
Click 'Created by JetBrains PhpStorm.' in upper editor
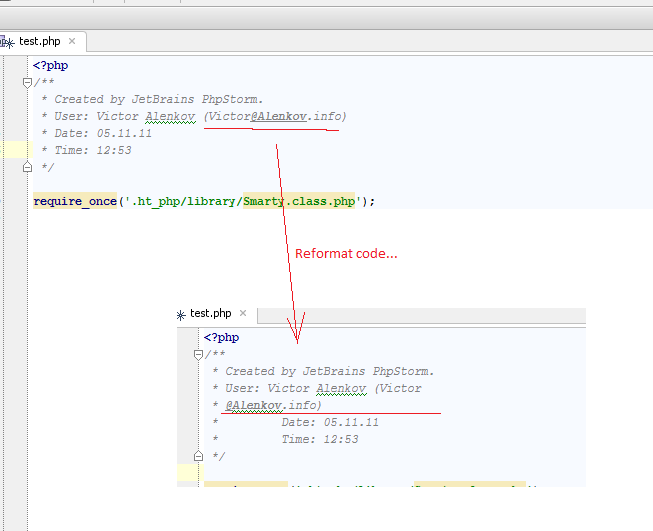click(x=159, y=99)
